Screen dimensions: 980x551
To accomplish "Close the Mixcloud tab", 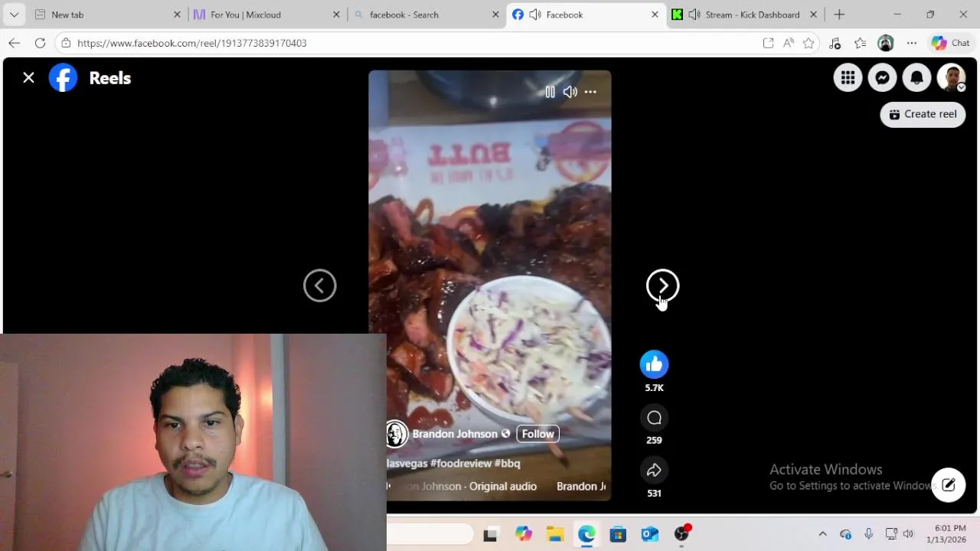I will [336, 15].
